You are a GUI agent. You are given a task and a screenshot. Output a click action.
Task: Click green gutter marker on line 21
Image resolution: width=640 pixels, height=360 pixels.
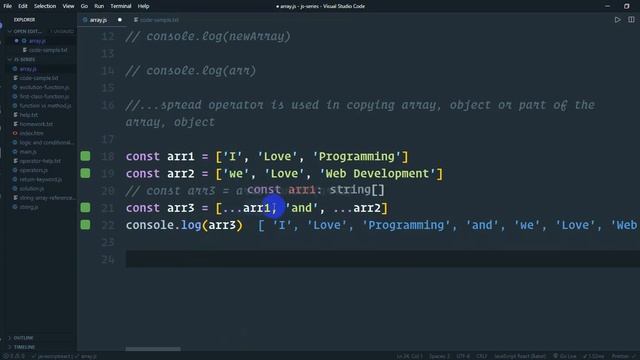pos(85,207)
